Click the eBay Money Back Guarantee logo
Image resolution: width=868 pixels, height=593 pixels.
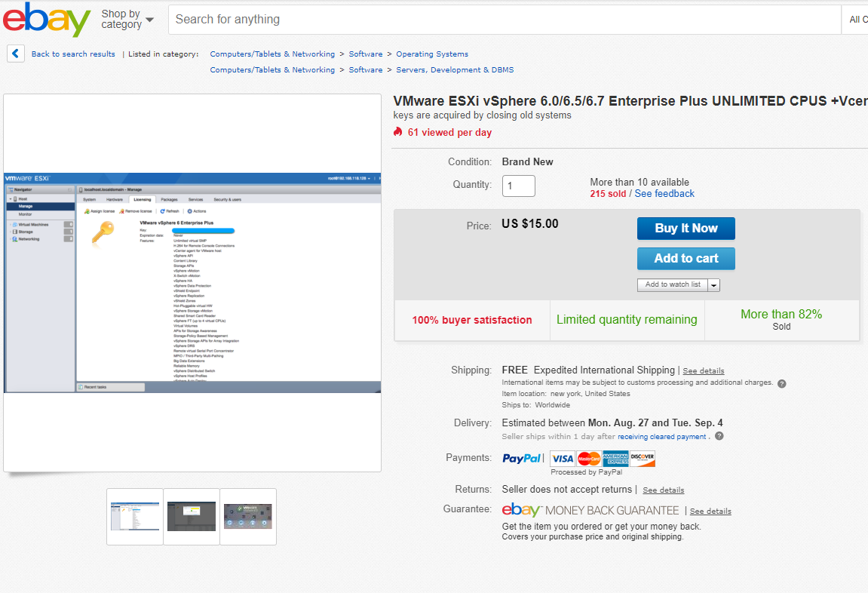click(x=590, y=510)
